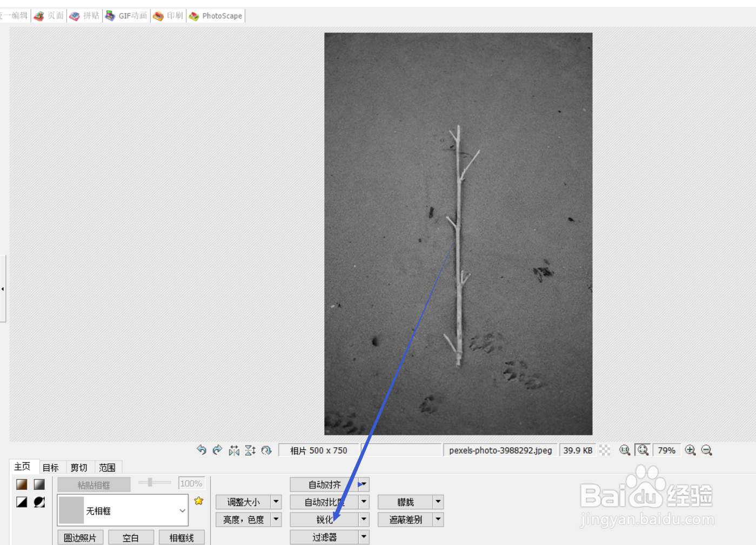The image size is (756, 545).
Task: Click the yellow star favorite frame icon
Action: tap(199, 501)
